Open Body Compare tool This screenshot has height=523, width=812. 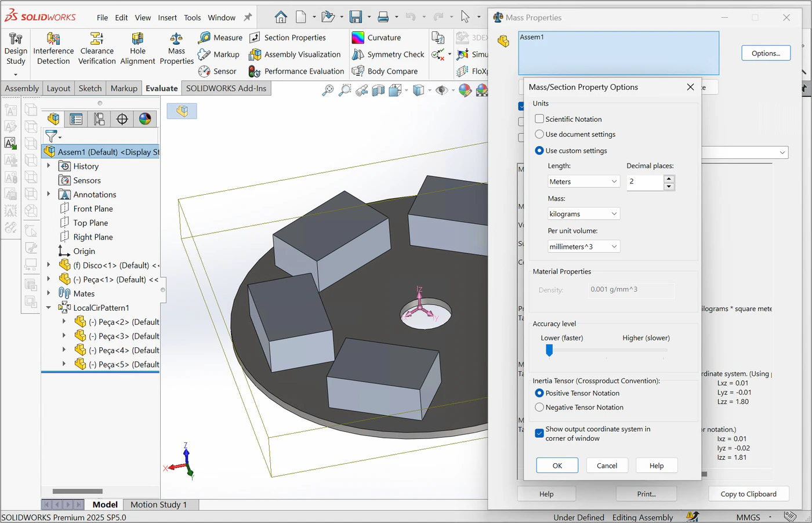tap(385, 71)
